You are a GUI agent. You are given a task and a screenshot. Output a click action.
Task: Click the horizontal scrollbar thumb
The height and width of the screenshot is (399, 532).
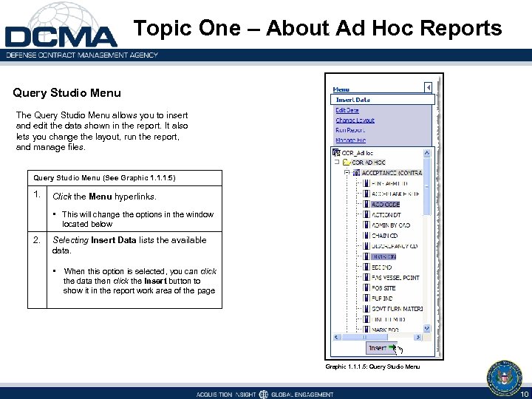pyautogui.click(x=365, y=337)
